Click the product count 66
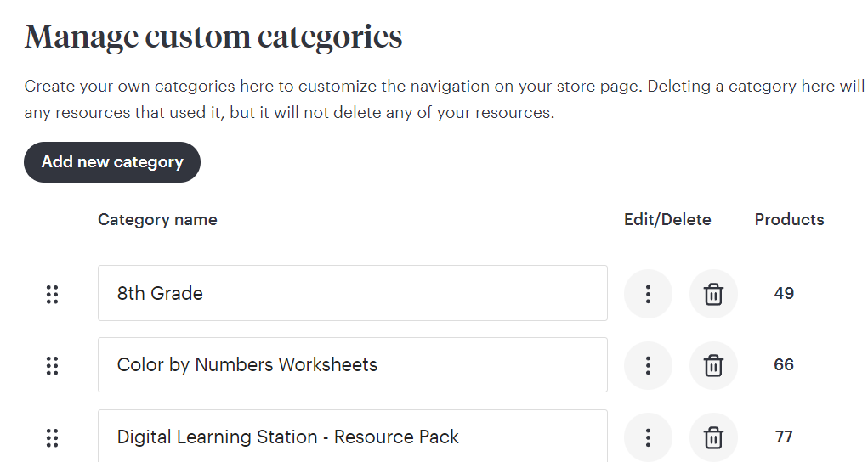The height and width of the screenshot is (462, 868). [x=784, y=365]
